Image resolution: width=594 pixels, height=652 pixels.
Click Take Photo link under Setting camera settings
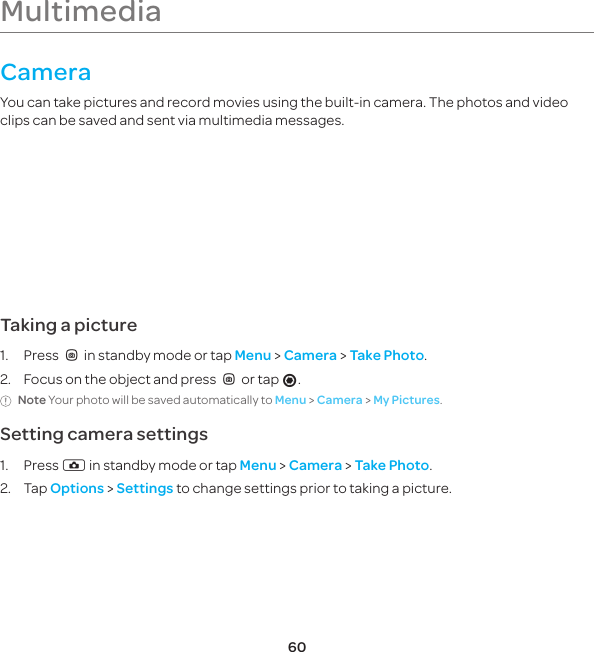point(392,465)
